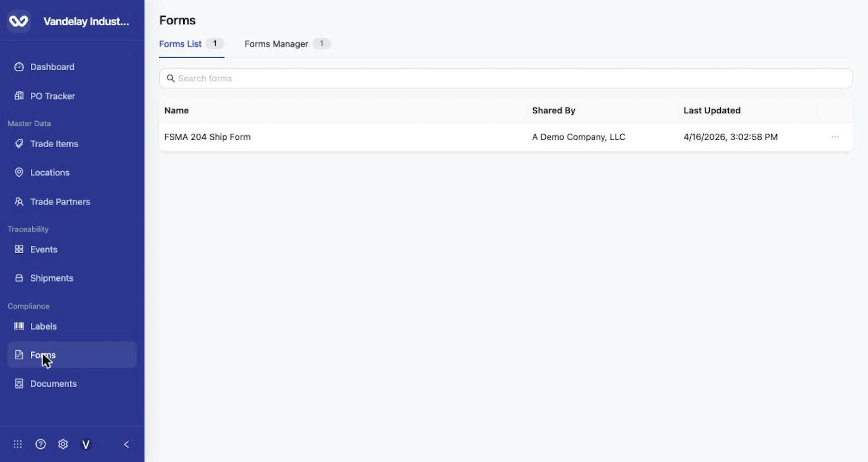
Task: Select the Shipments box icon
Action: click(19, 278)
